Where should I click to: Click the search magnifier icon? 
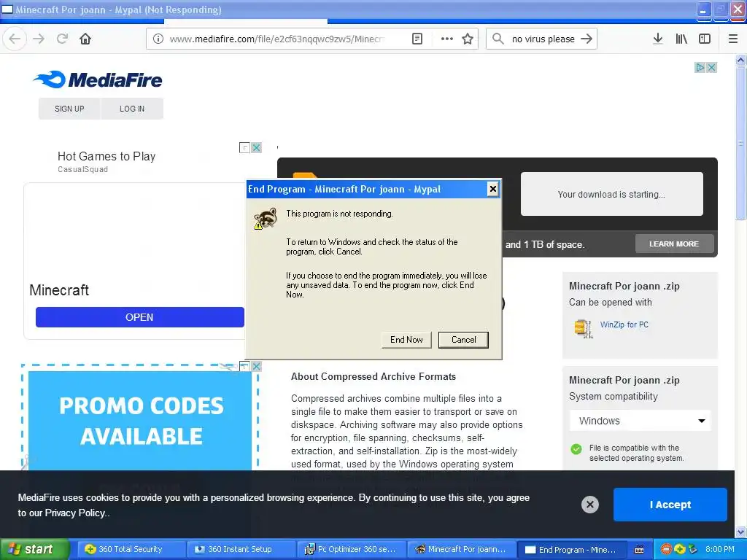498,39
